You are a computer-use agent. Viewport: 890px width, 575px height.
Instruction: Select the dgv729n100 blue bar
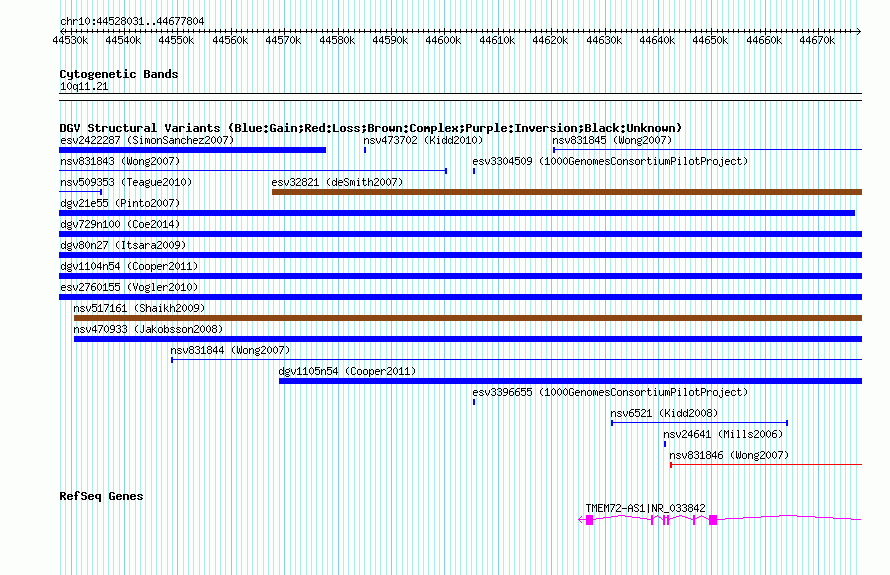point(460,234)
